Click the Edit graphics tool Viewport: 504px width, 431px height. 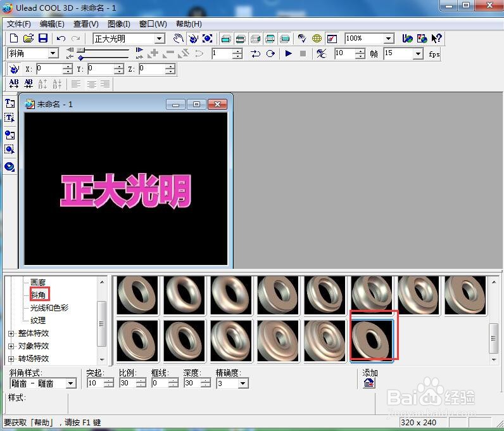tap(9, 150)
